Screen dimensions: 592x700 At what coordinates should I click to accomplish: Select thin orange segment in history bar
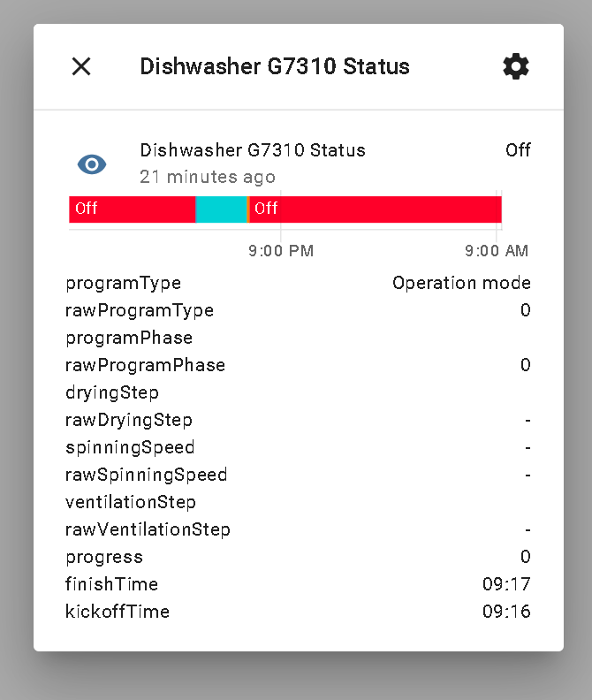coord(247,209)
